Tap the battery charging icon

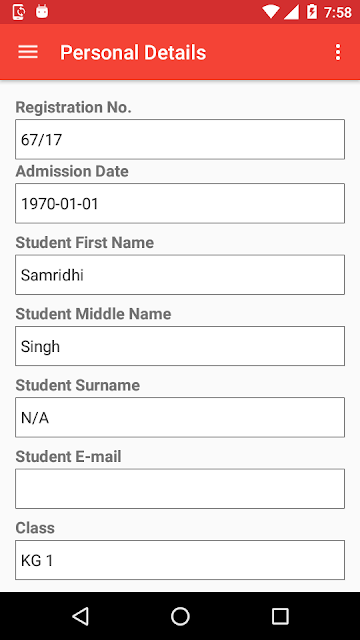311,12
